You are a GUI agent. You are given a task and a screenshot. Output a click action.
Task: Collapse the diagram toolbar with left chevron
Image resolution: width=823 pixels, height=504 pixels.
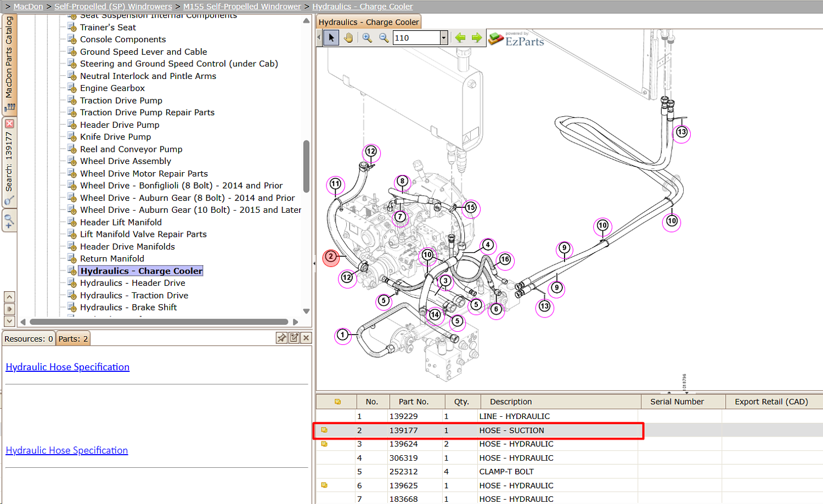point(319,38)
